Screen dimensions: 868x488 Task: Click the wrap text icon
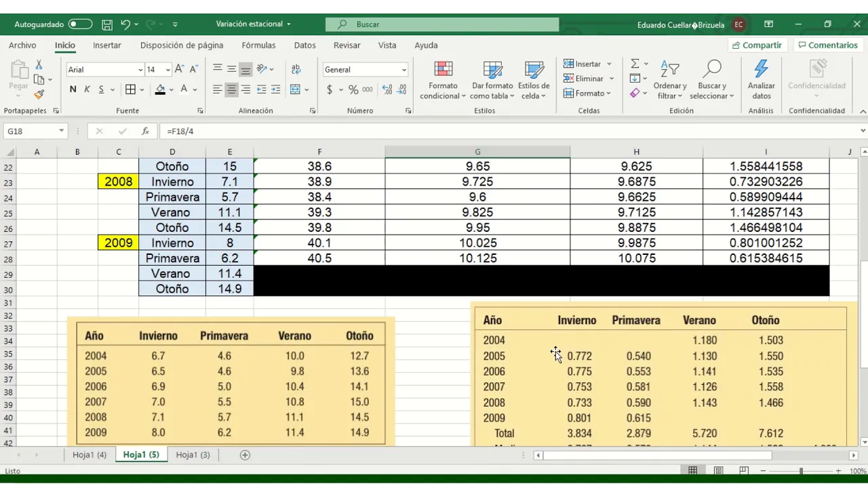tap(296, 69)
